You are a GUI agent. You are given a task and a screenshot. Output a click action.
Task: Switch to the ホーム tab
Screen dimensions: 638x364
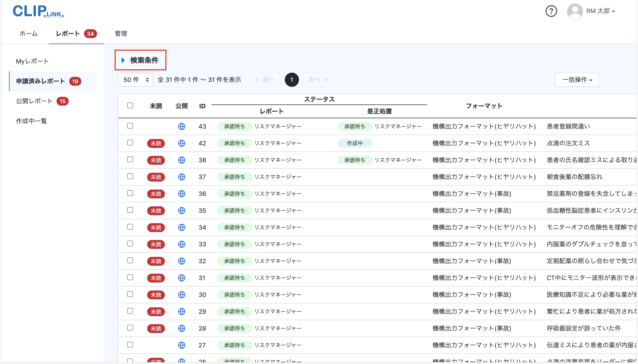point(28,33)
